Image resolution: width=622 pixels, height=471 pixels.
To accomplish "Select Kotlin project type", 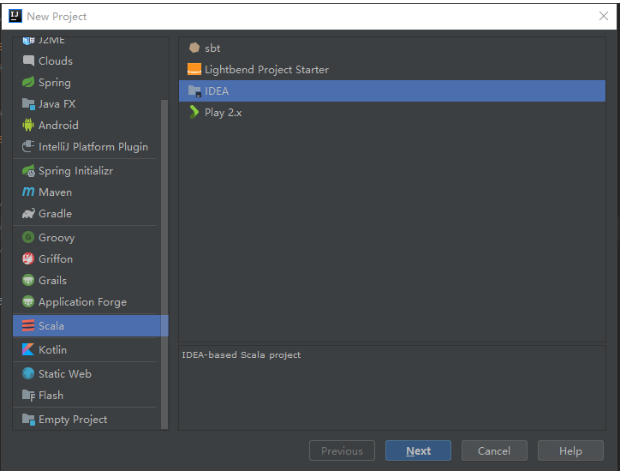I will [86, 350].
